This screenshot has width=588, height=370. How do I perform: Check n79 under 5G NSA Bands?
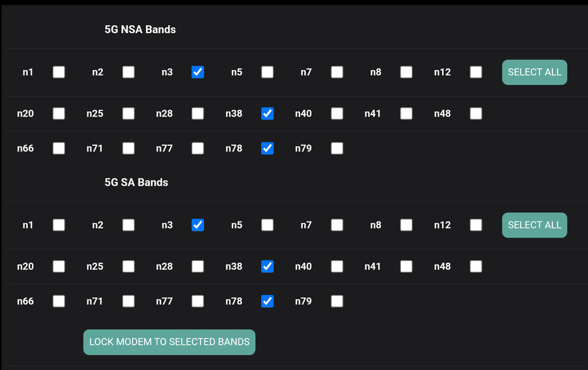click(x=337, y=149)
